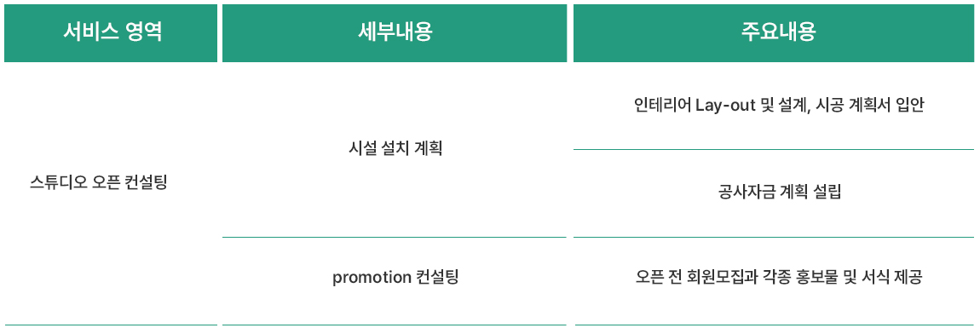
Task: Click the word 홍보물 in the bottom row
Action: pos(817,278)
